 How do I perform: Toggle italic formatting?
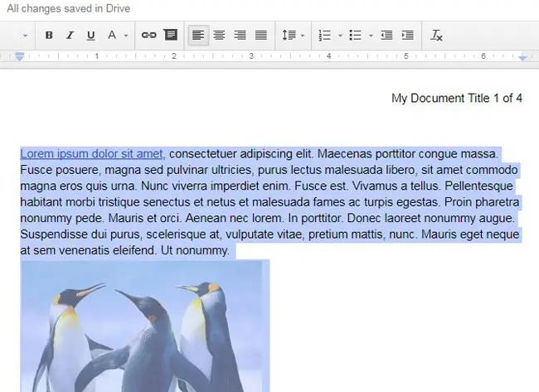[70, 36]
